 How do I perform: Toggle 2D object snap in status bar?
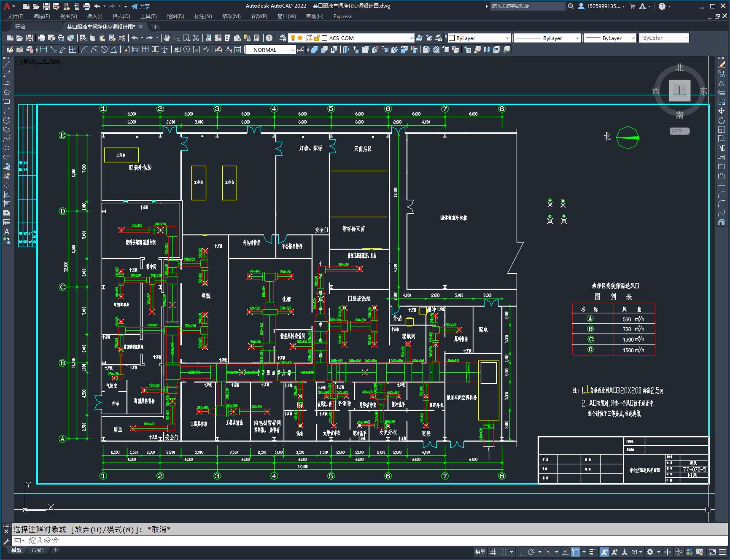576,552
